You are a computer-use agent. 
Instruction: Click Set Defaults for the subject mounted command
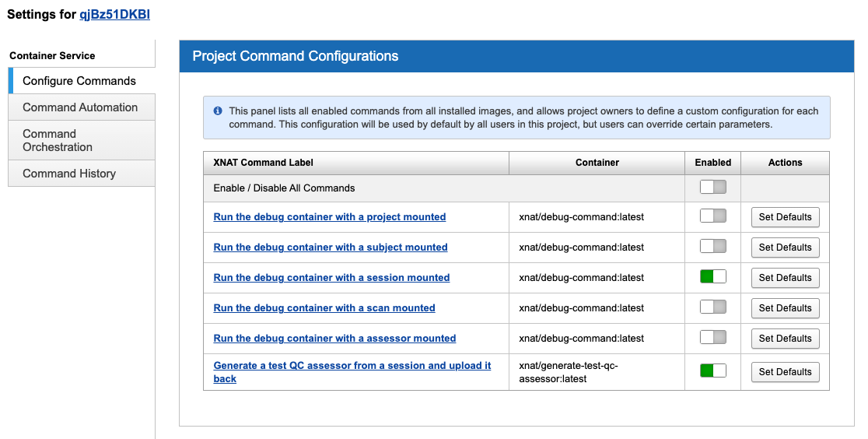coord(785,248)
